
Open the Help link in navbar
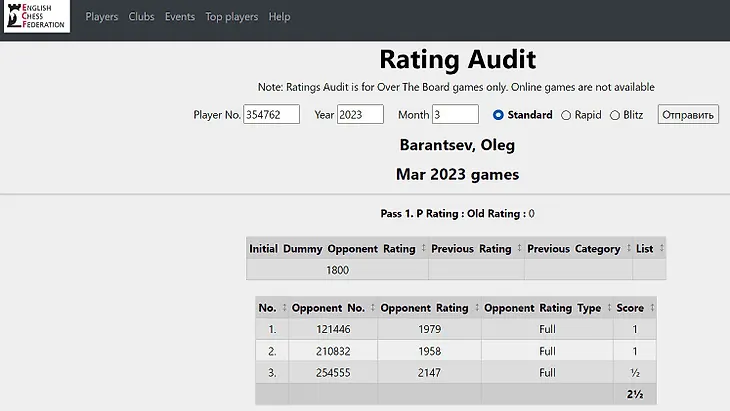280,17
